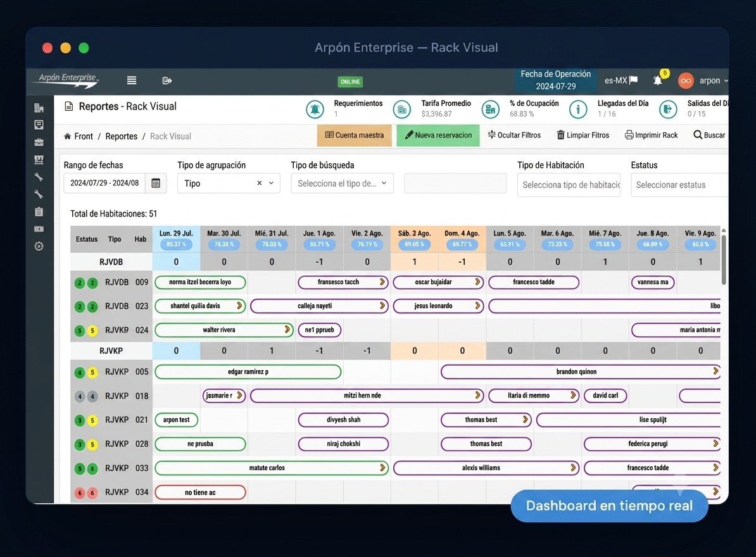756x557 pixels.
Task: Open notifications bell with yellow badge
Action: coord(658,80)
